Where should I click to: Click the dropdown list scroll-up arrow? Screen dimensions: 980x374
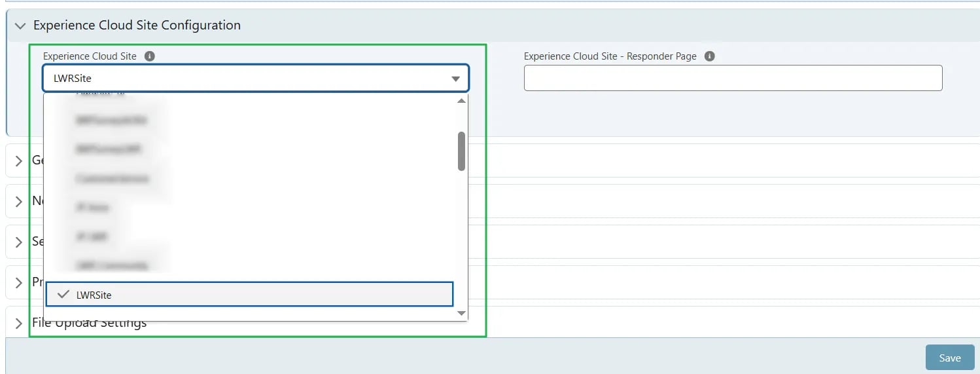point(461,101)
